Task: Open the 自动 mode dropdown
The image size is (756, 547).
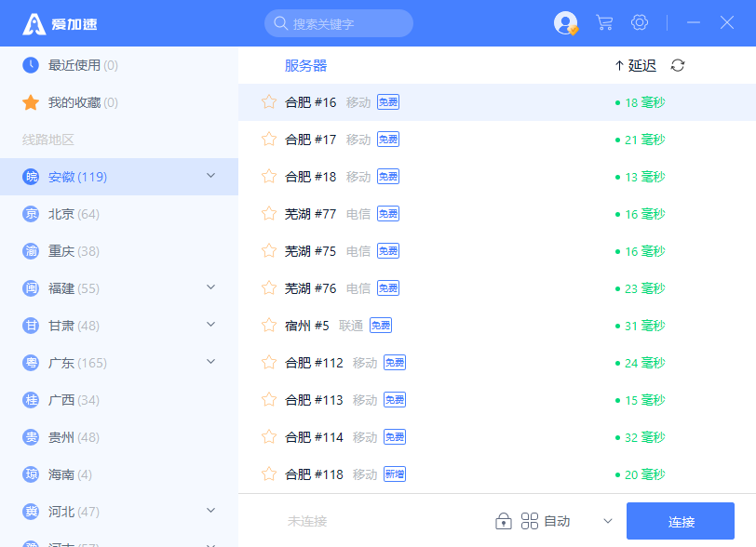Action: click(608, 521)
